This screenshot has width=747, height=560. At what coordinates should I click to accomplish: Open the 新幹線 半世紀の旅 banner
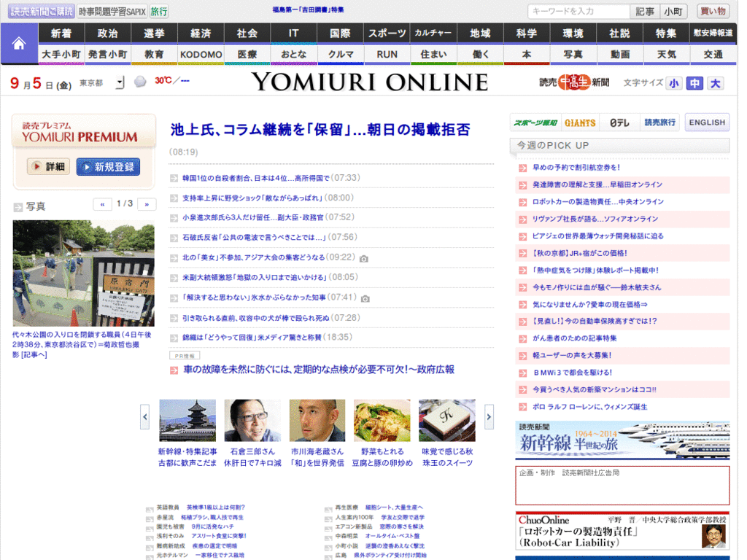click(622, 440)
